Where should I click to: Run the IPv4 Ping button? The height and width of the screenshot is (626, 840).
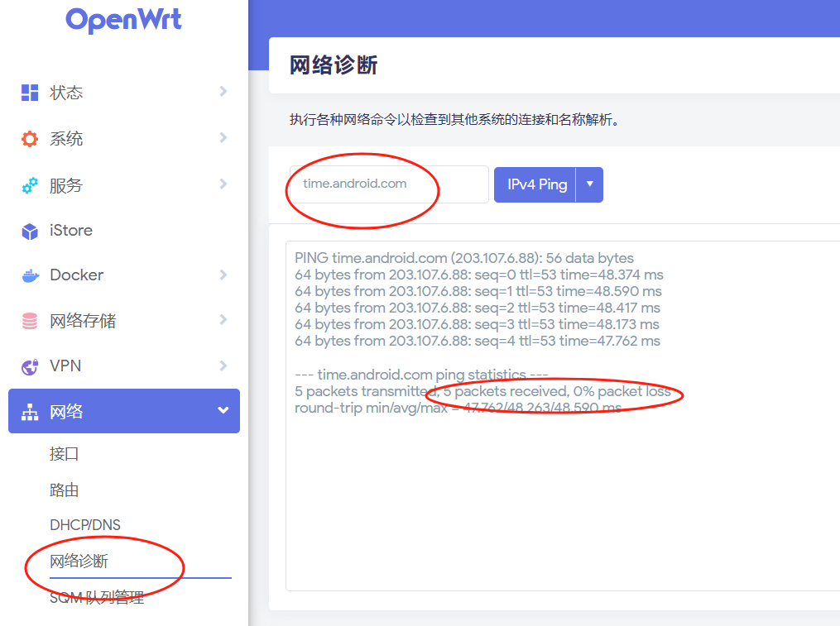coord(535,184)
